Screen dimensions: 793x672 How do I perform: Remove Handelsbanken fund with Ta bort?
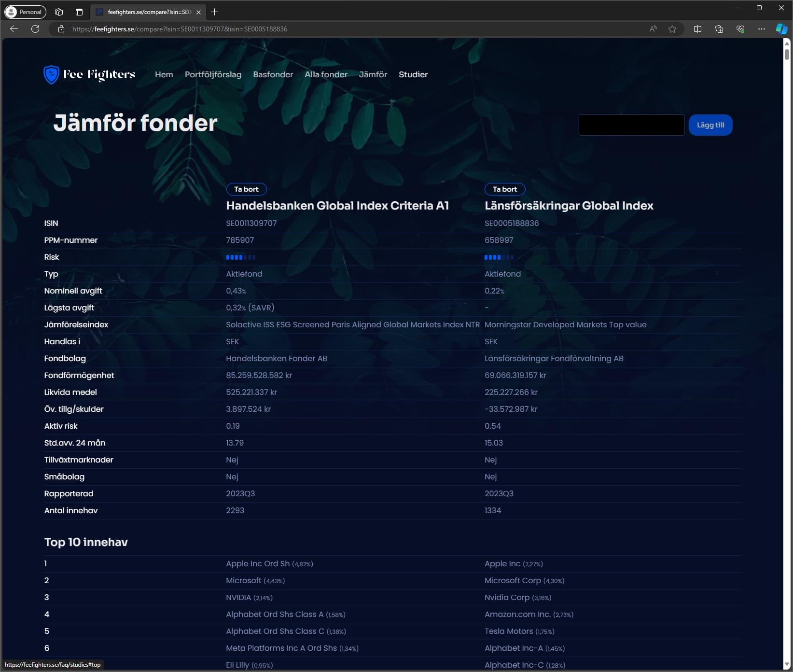point(246,189)
